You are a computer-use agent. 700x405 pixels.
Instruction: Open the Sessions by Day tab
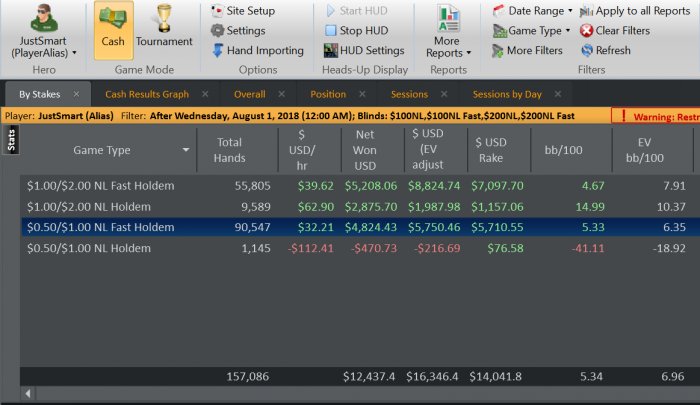tap(506, 95)
